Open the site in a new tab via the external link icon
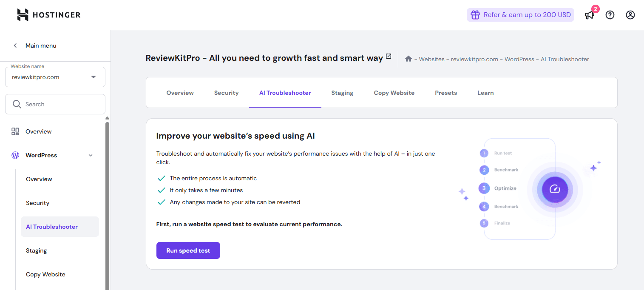Viewport: 644px width, 290px height. [389, 56]
